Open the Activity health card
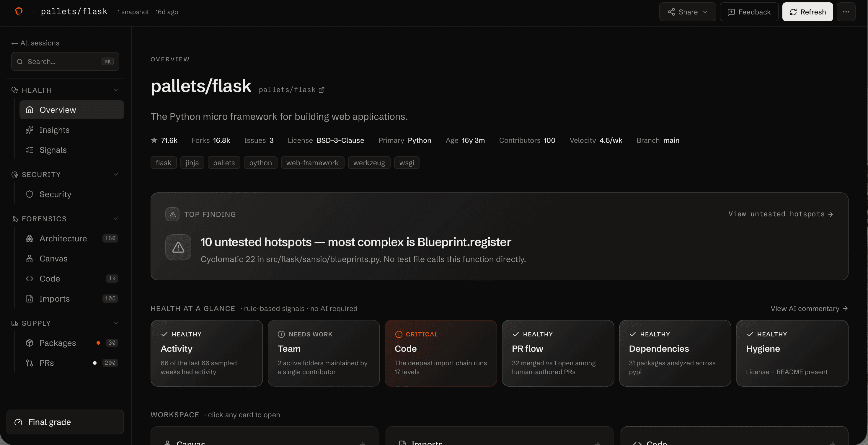This screenshot has height=445, width=868. pyautogui.click(x=207, y=353)
